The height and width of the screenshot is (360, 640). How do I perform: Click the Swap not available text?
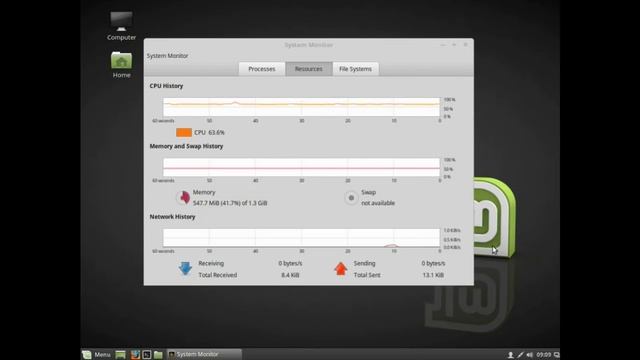(378, 203)
